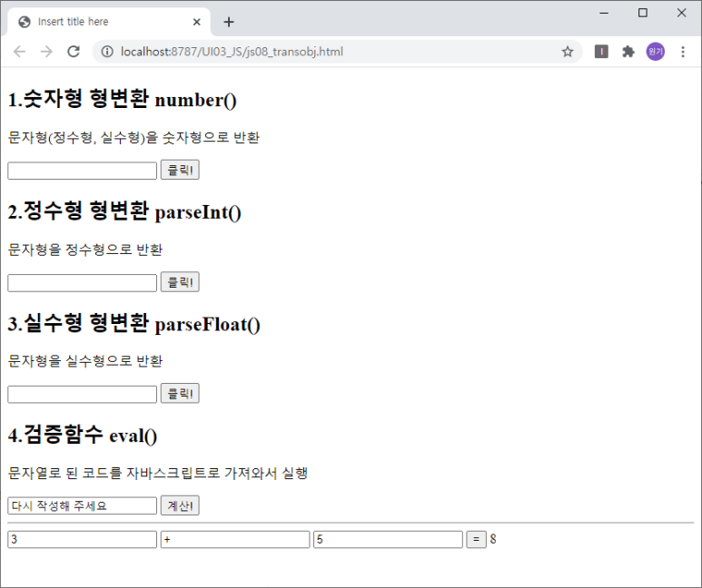
Task: Open a new tab with plus icon
Action: [229, 22]
